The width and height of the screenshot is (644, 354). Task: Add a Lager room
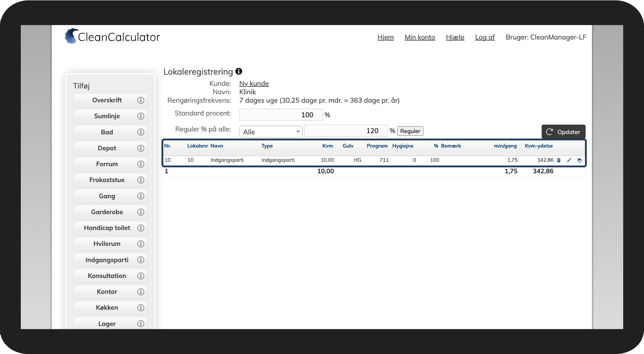110,324
